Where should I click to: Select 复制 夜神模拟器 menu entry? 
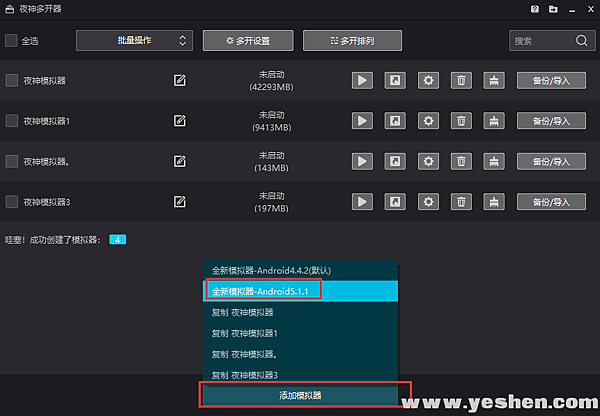coord(300,312)
